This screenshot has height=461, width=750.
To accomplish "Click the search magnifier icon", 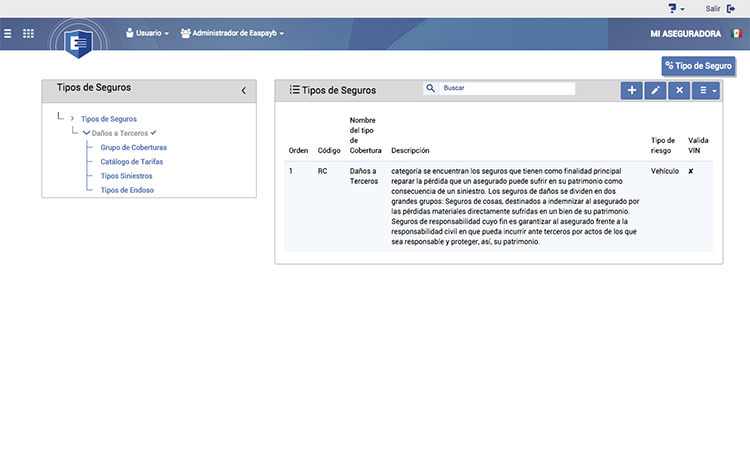I will pyautogui.click(x=430, y=88).
